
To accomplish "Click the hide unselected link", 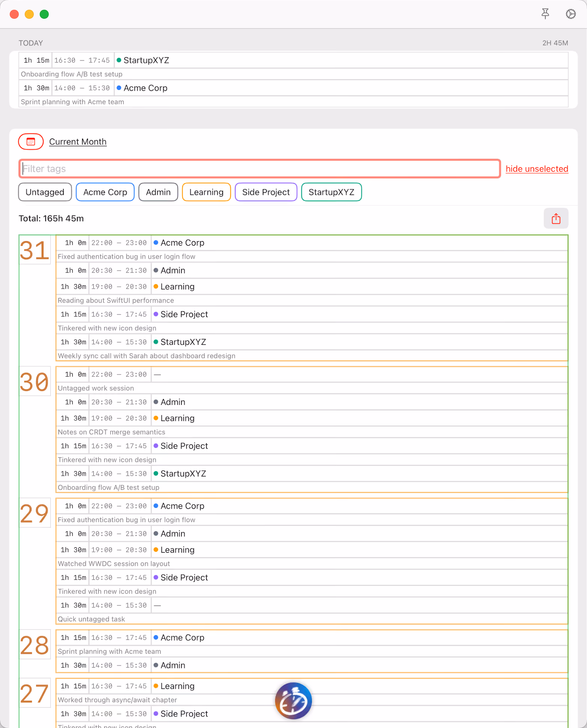I will pos(537,169).
